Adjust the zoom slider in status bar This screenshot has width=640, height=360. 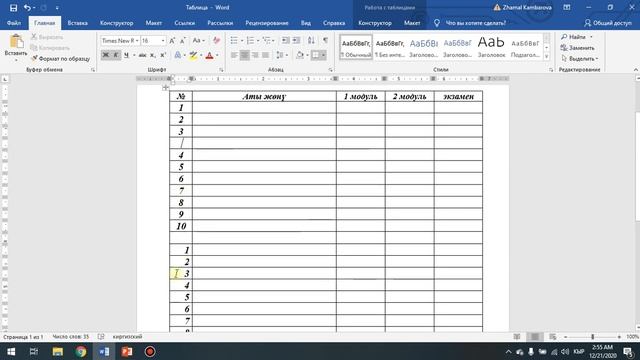click(x=592, y=337)
